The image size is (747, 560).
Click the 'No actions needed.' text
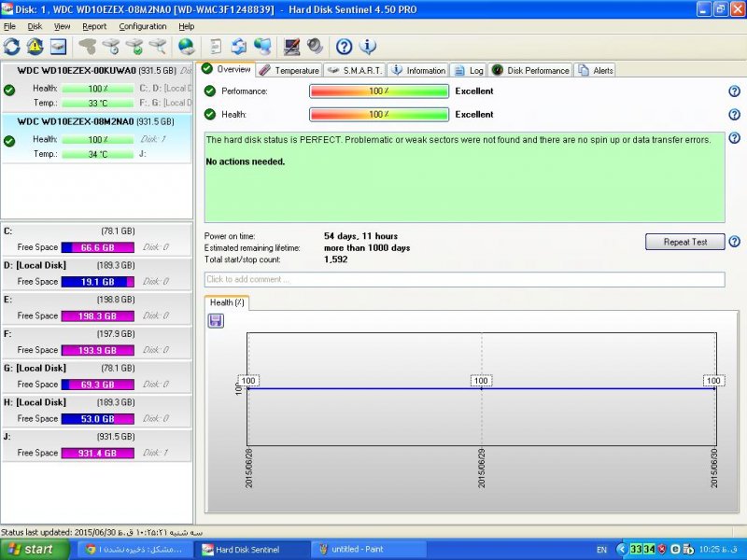[x=246, y=161]
